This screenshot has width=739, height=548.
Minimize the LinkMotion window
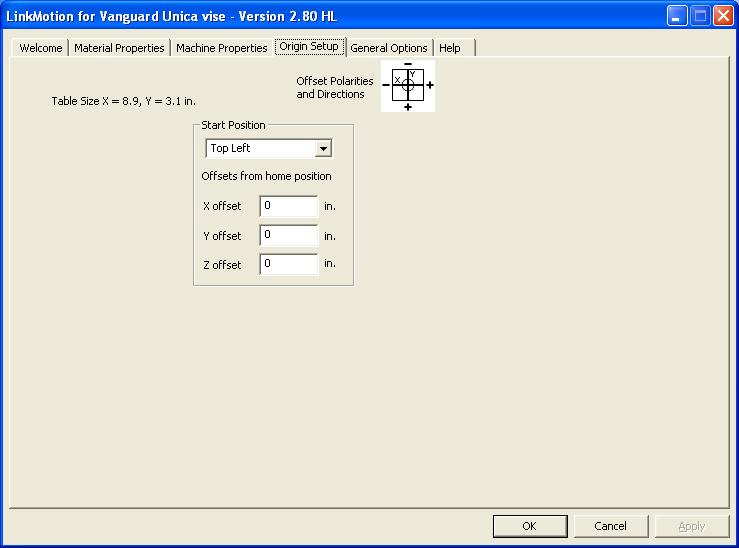coord(677,16)
